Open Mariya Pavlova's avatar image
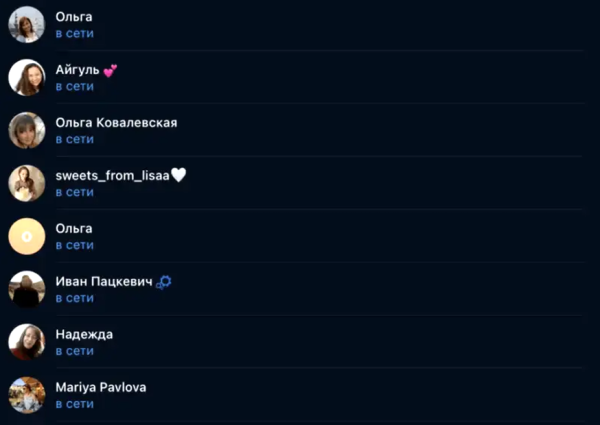 click(x=27, y=395)
